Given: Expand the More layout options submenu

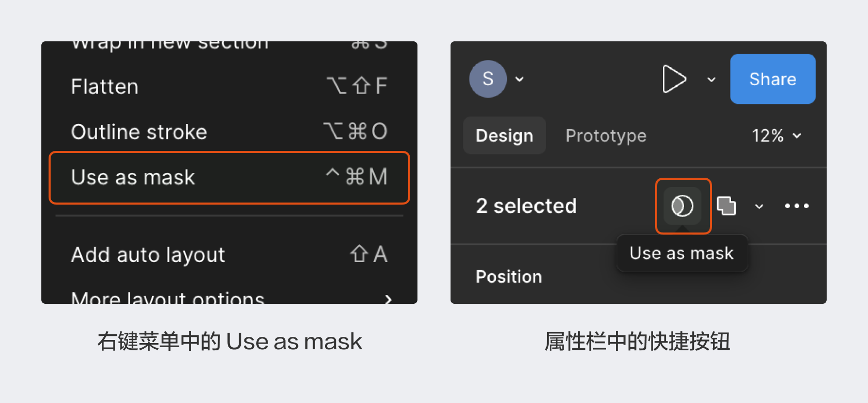Looking at the screenshot, I should pos(229,298).
